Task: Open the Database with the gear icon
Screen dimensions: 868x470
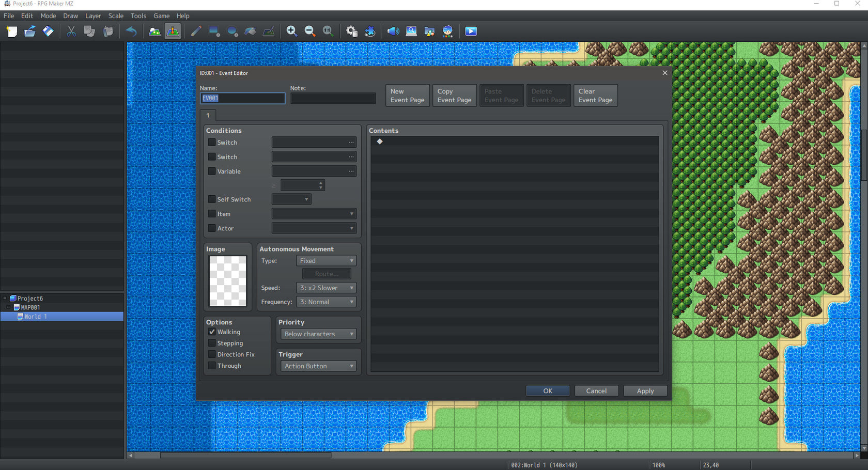Action: (x=351, y=31)
